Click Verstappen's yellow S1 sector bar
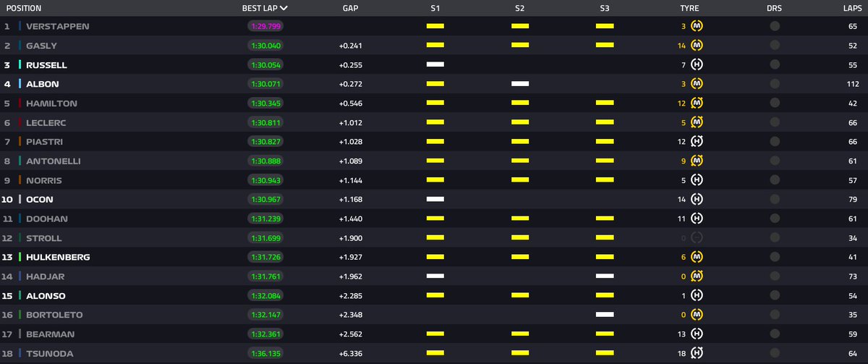Image resolution: width=868 pixels, height=364 pixels. [435, 26]
